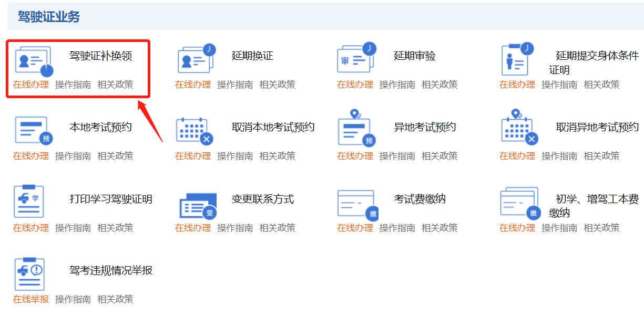Click the 变更联系方式 title text
Image resolution: width=644 pixels, height=316 pixels.
pyautogui.click(x=263, y=199)
